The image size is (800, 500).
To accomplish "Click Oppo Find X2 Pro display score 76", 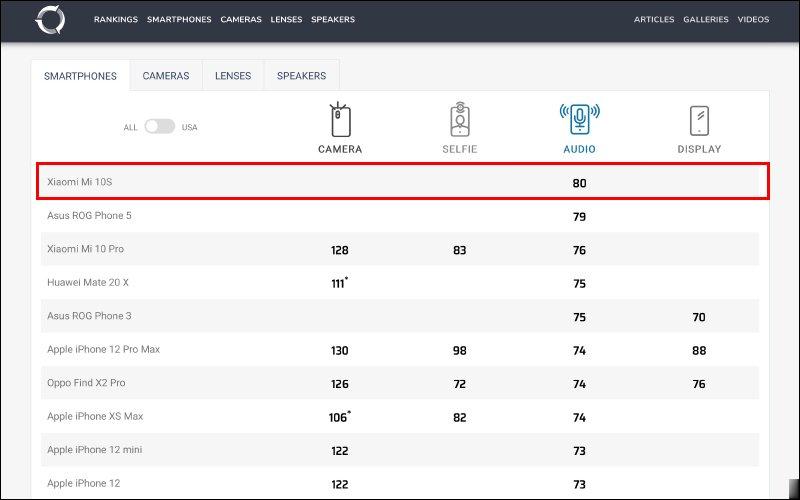I will click(x=699, y=384).
